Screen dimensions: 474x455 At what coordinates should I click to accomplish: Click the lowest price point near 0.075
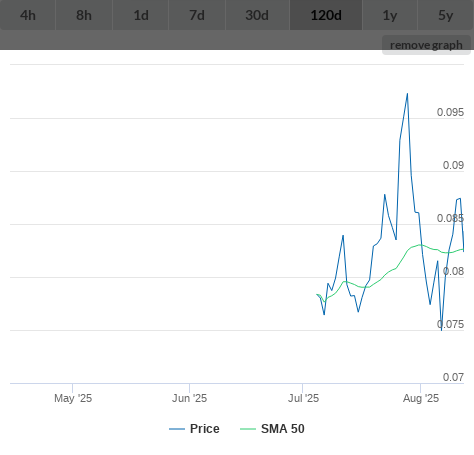click(x=442, y=330)
